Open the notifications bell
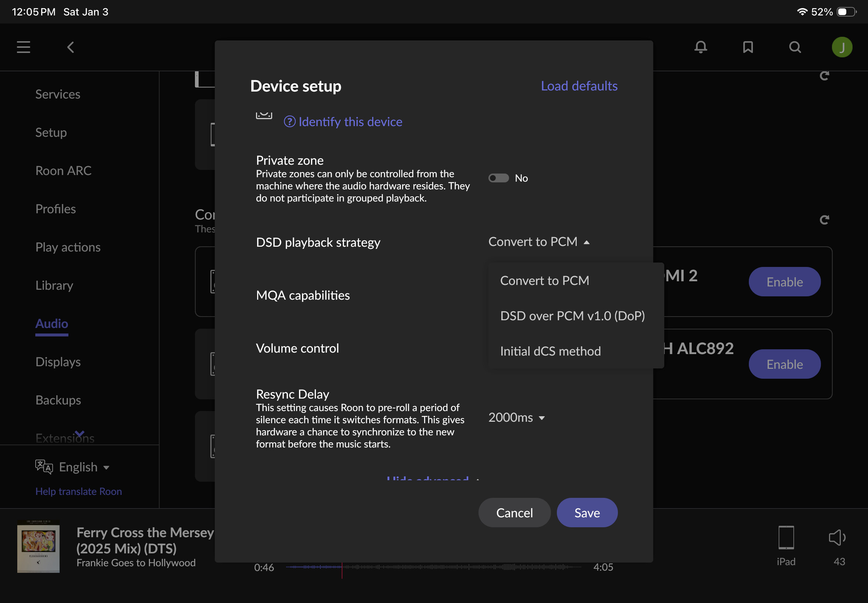The height and width of the screenshot is (603, 868). coord(701,47)
